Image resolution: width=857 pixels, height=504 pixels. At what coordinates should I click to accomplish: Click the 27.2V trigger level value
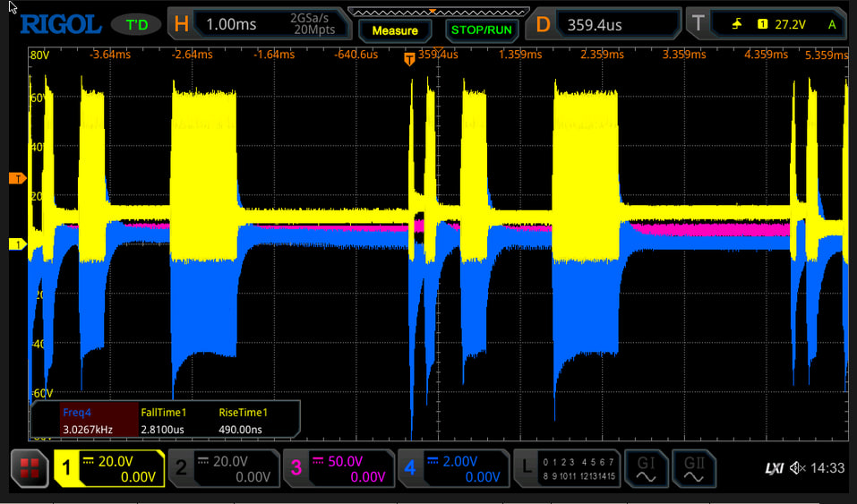pos(790,24)
